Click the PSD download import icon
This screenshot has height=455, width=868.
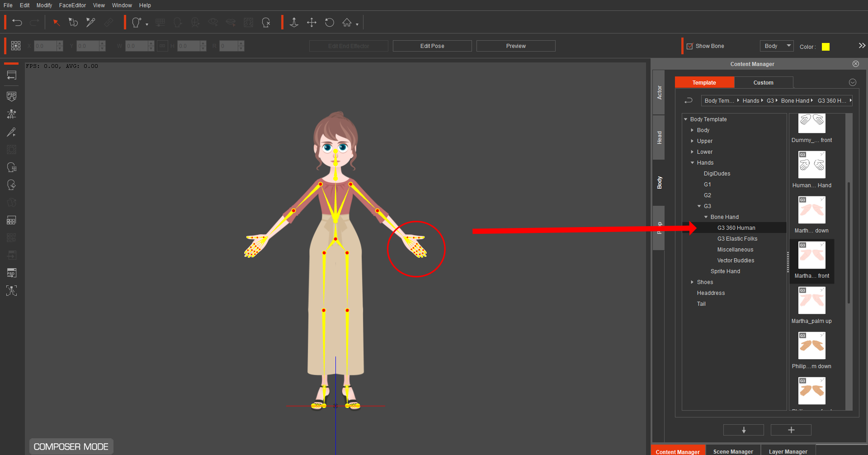[x=12, y=96]
